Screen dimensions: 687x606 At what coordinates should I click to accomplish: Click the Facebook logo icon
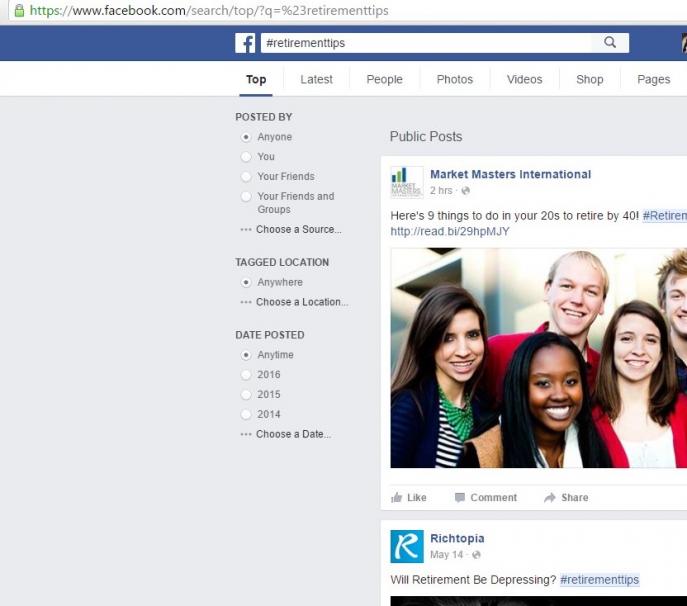(245, 43)
